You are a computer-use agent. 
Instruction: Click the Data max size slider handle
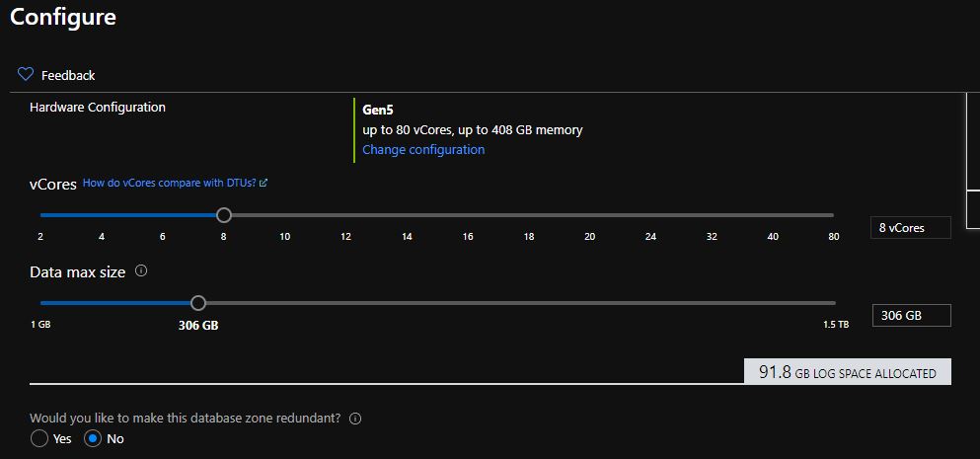198,303
